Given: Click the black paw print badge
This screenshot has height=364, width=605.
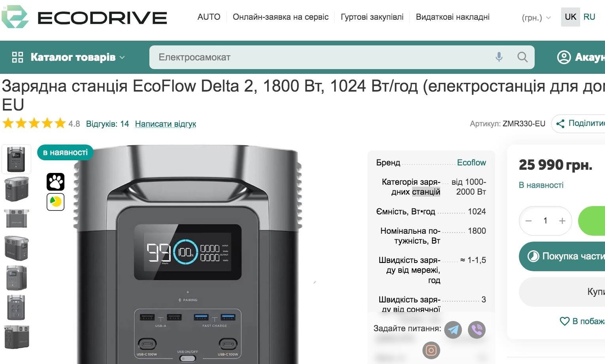Looking at the screenshot, I should click(55, 182).
